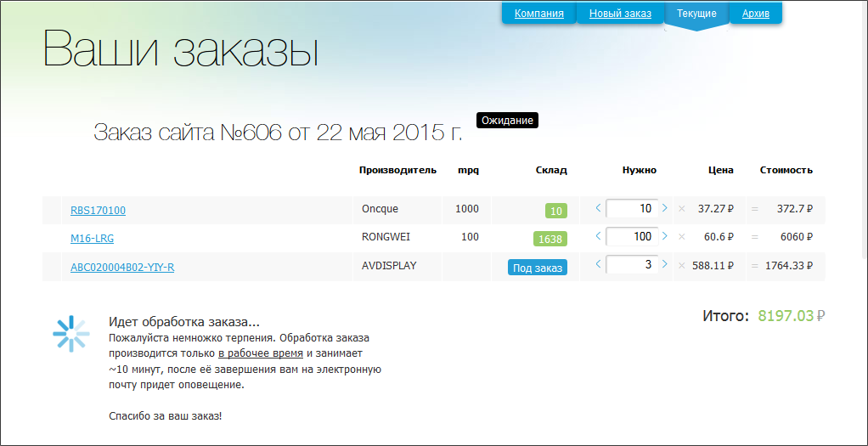Select the Текущие tab

(696, 14)
